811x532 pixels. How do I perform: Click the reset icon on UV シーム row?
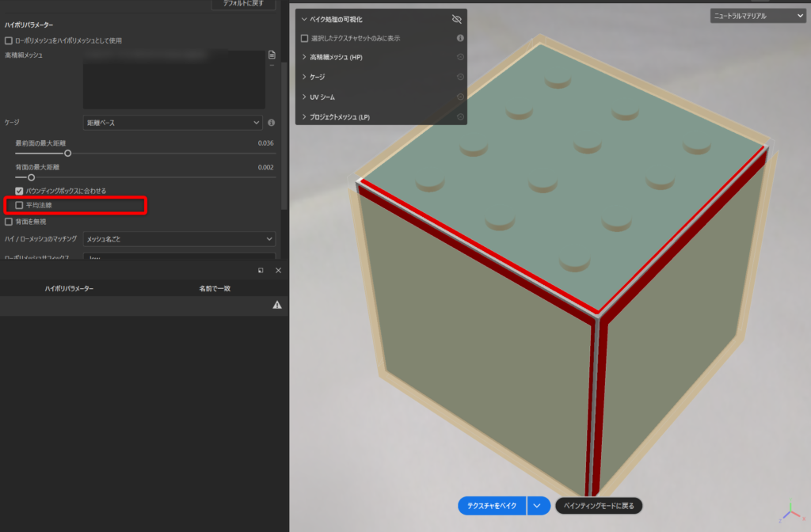pos(460,97)
